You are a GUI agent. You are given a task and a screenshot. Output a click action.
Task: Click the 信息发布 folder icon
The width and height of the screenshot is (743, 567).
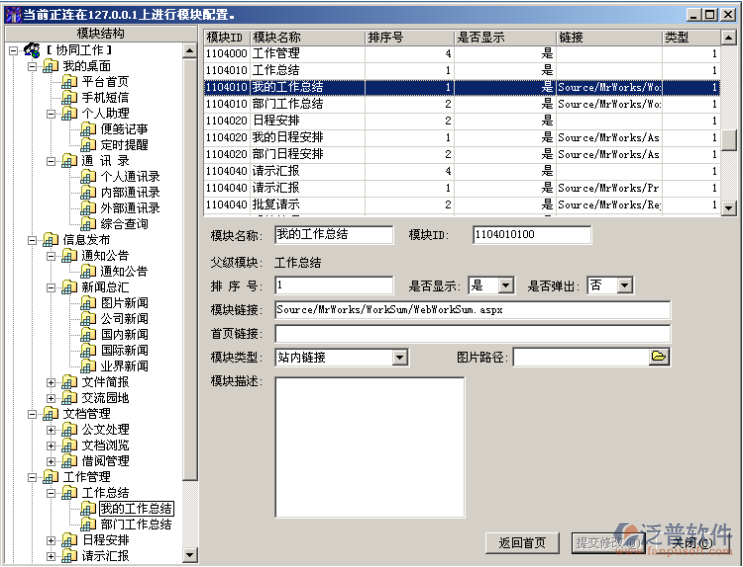pyautogui.click(x=50, y=240)
